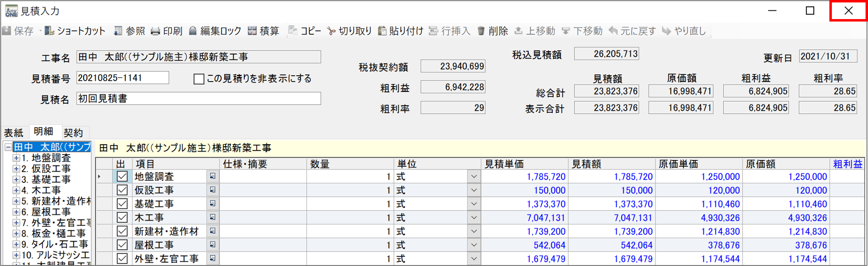Viewport: 868px width, 266px height.
Task: Select 切り取り scissors icon
Action: tap(331, 31)
